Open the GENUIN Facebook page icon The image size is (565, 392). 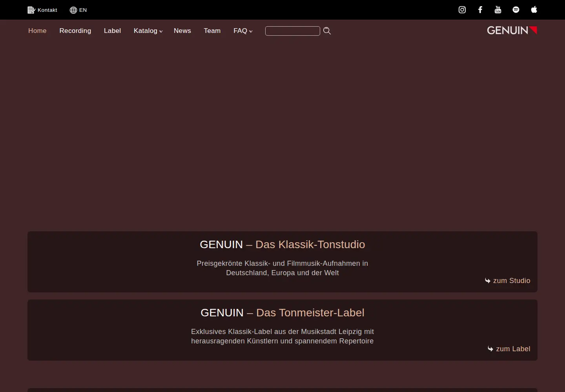click(480, 10)
